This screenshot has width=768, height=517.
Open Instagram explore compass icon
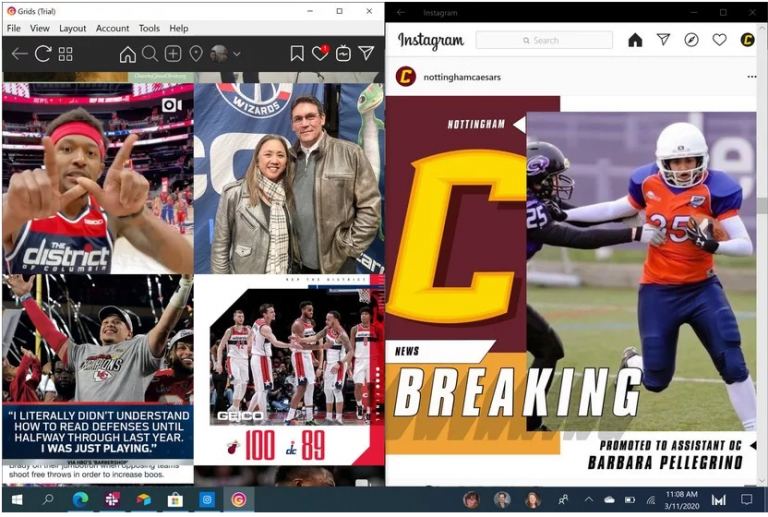click(691, 40)
